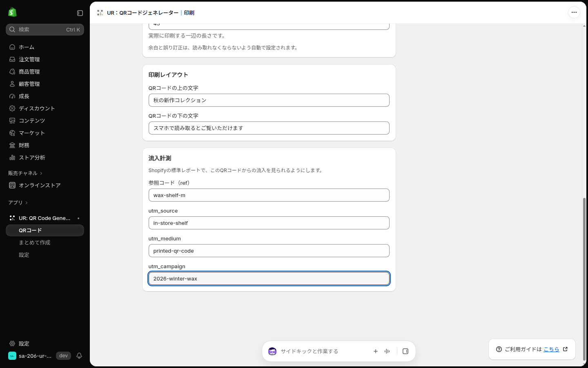Open 商品管理 in the sidebar

(x=45, y=72)
